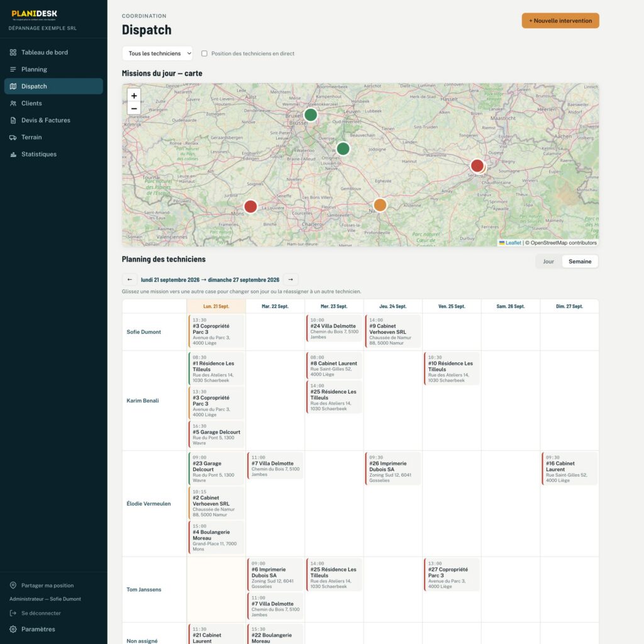
Task: Click the red map marker near Mons
Action: point(250,206)
